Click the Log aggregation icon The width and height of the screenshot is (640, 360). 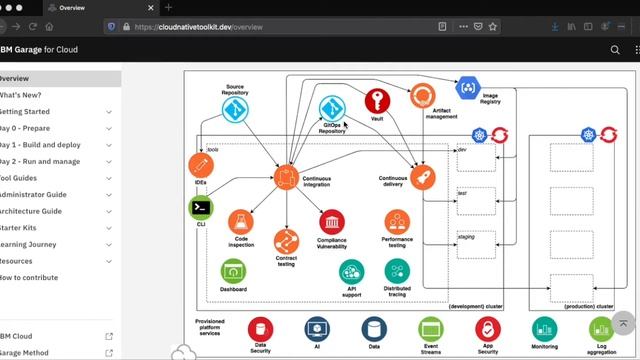[601, 329]
